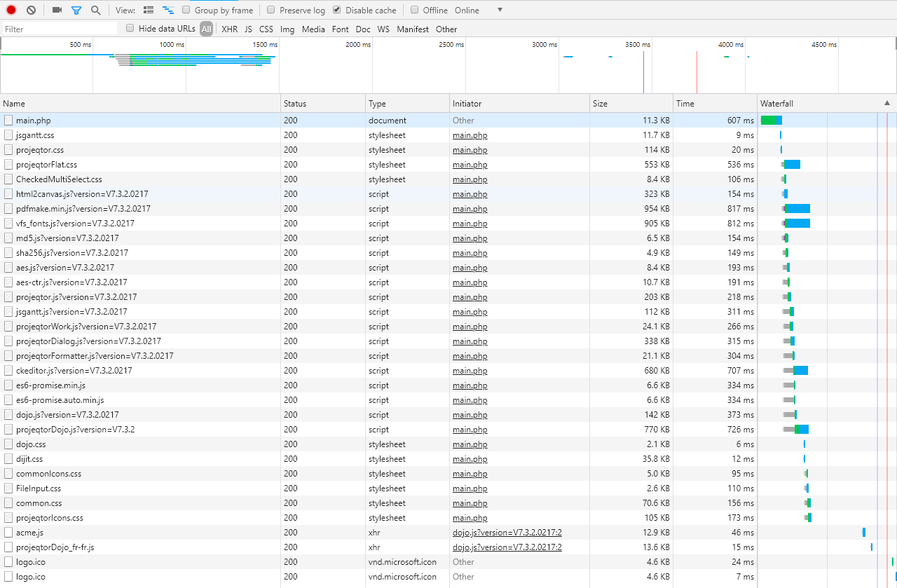The width and height of the screenshot is (897, 588).
Task: Tick the Hide data URLs checkbox
Action: coord(130,29)
